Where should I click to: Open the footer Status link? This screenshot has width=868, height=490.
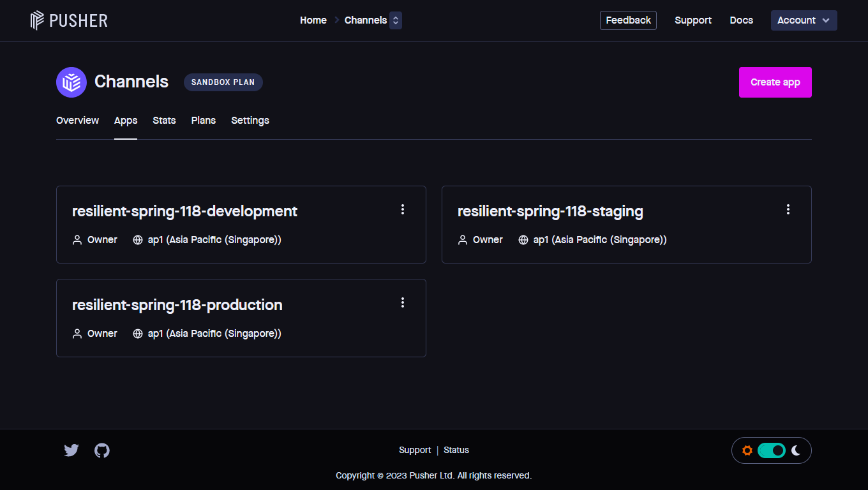tap(456, 450)
